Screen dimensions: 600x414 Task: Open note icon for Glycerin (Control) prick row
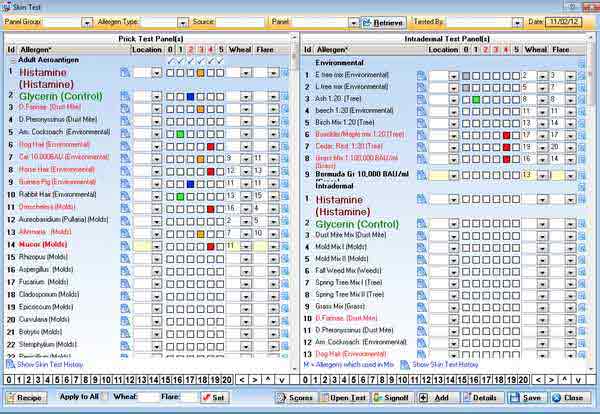(x=125, y=96)
